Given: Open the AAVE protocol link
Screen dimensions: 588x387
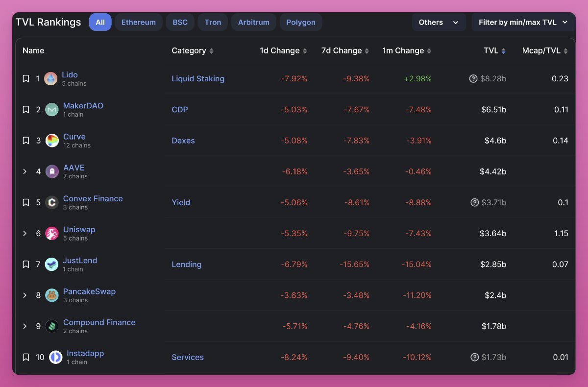Looking at the screenshot, I should point(74,168).
